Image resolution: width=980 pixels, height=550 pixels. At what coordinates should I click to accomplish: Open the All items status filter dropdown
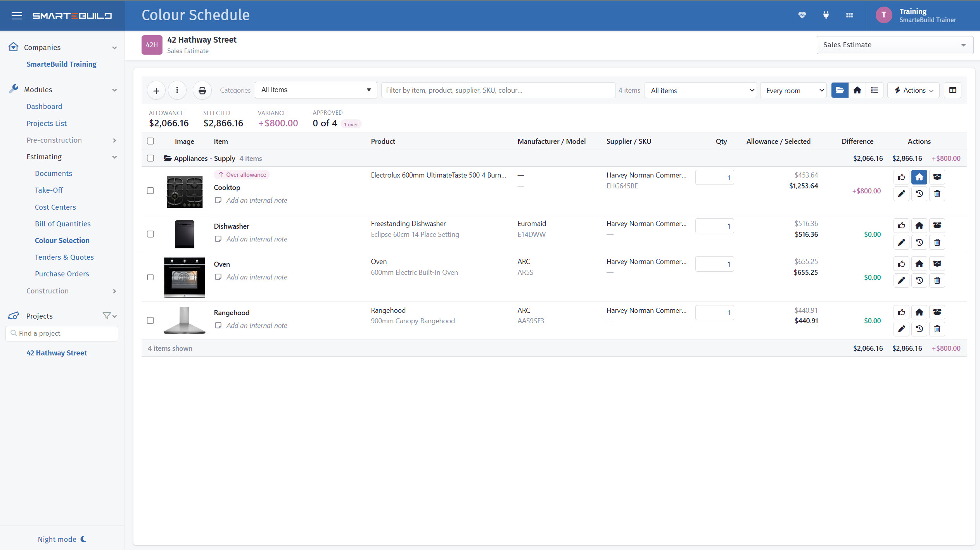(x=700, y=90)
